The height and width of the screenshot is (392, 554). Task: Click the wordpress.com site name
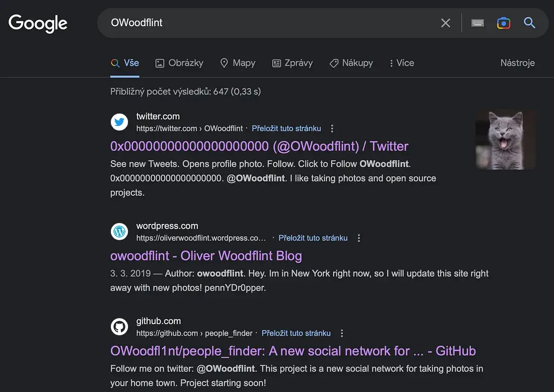167,225
